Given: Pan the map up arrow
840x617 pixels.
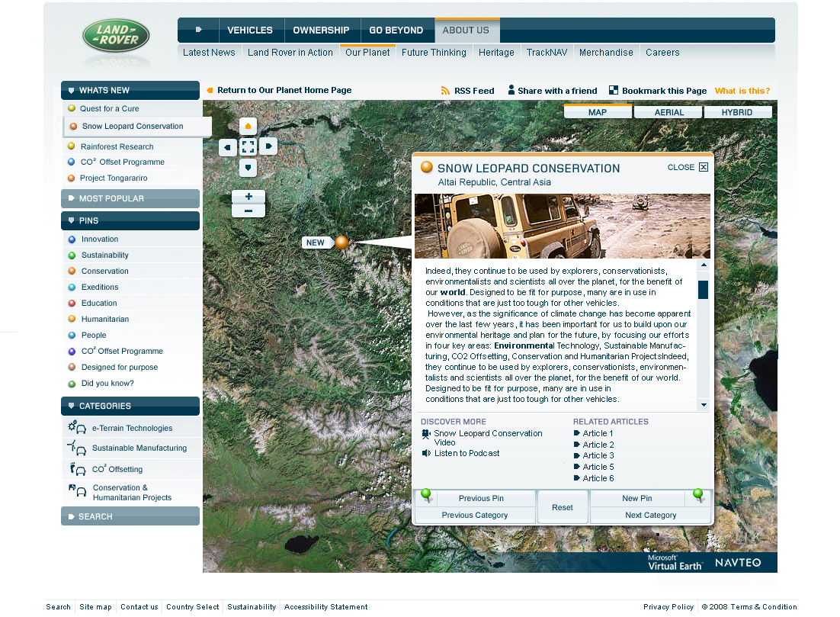Looking at the screenshot, I should pyautogui.click(x=248, y=126).
